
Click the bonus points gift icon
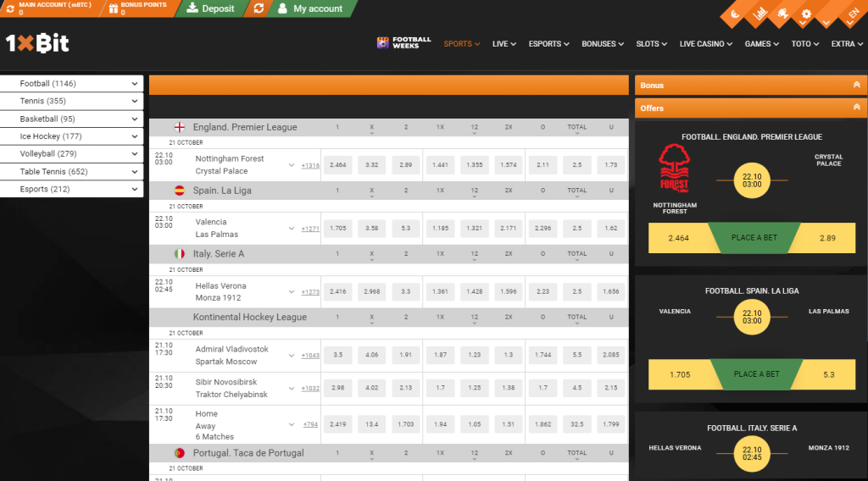coord(113,8)
